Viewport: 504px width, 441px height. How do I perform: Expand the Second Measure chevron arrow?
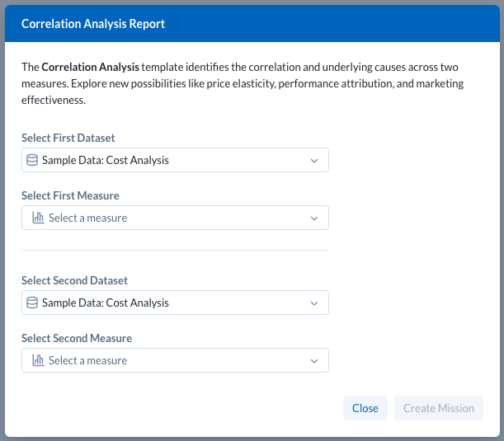point(313,360)
